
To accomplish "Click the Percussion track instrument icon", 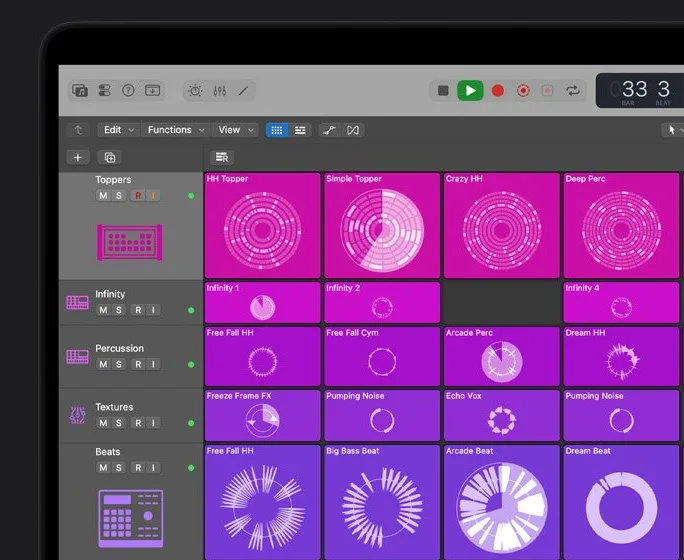I will pos(77,357).
